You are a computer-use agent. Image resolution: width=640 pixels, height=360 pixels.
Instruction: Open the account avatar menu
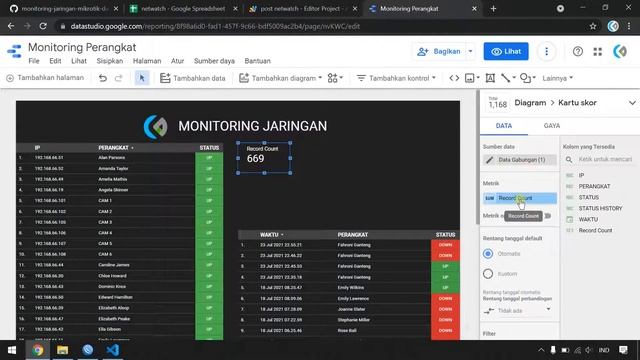pos(620,51)
